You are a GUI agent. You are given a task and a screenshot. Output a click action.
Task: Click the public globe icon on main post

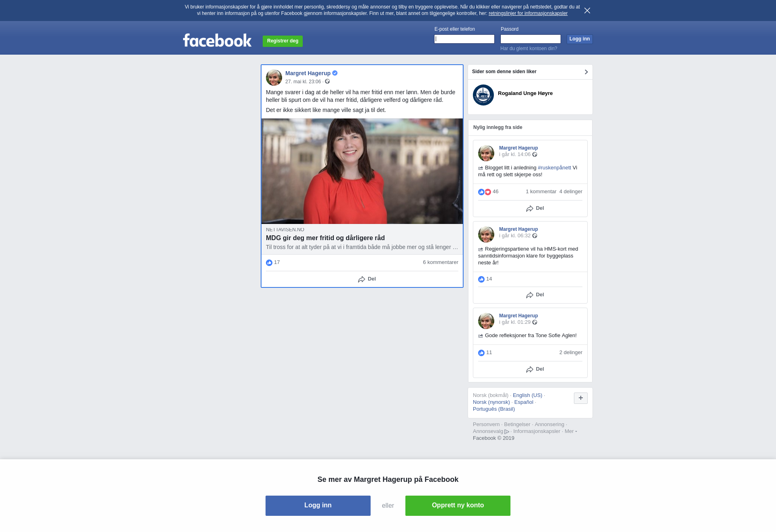coord(327,82)
